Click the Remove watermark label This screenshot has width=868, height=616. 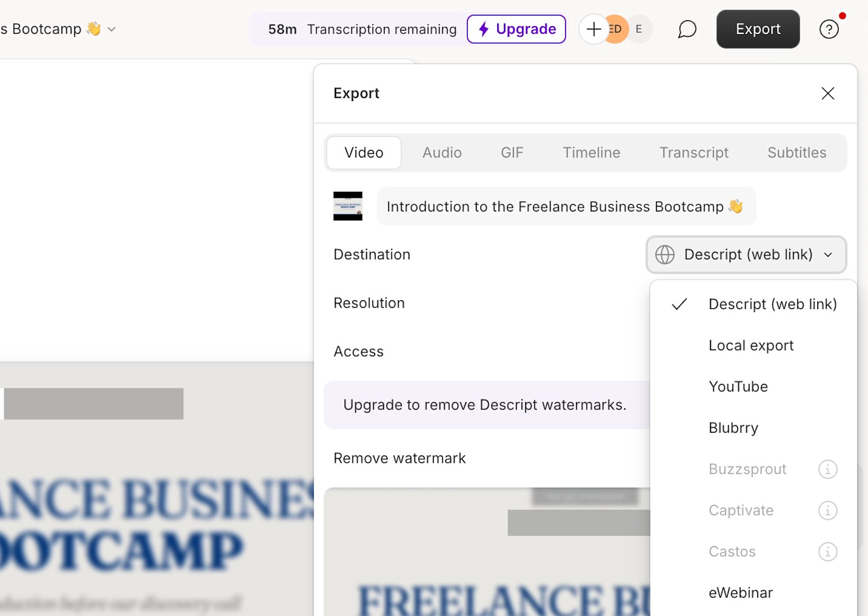coord(399,458)
